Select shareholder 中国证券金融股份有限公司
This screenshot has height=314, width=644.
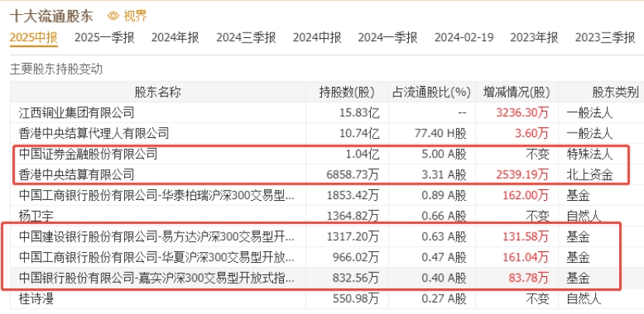pyautogui.click(x=88, y=154)
